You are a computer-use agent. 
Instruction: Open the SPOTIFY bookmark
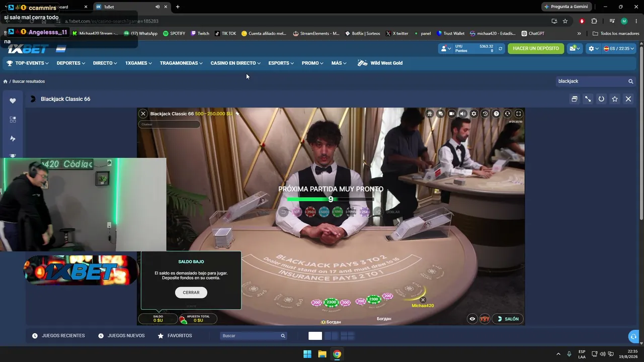coord(174,34)
